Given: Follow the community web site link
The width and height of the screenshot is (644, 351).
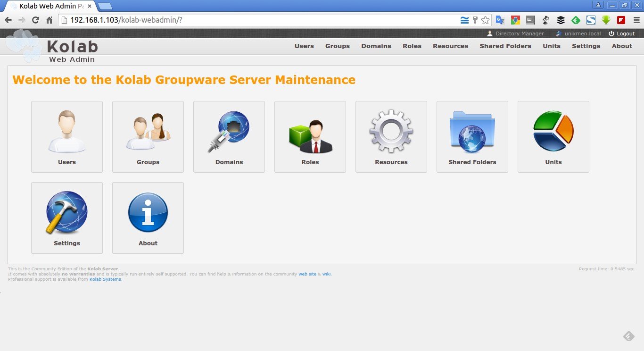Looking at the screenshot, I should 307,274.
